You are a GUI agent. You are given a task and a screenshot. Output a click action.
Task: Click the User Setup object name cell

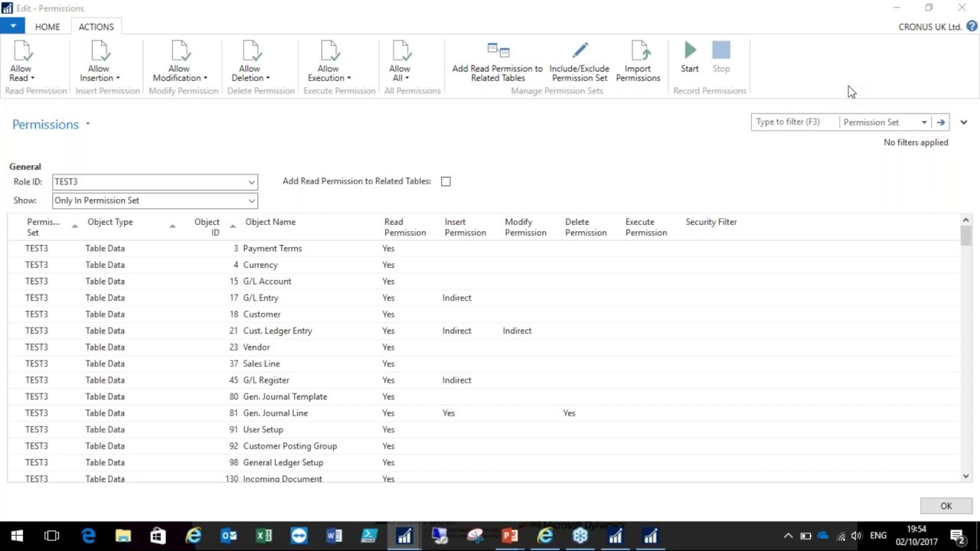pos(263,429)
